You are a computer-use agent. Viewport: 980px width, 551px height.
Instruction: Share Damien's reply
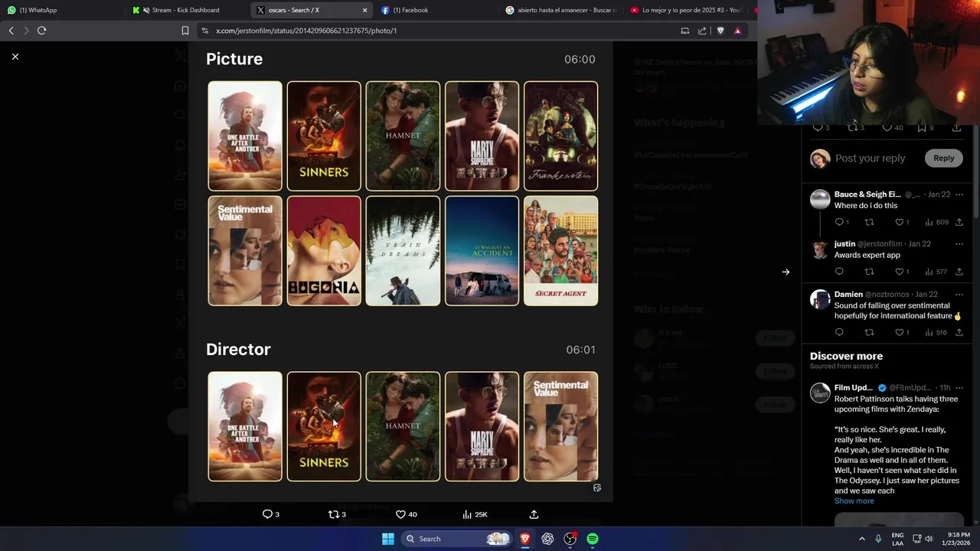click(x=959, y=332)
